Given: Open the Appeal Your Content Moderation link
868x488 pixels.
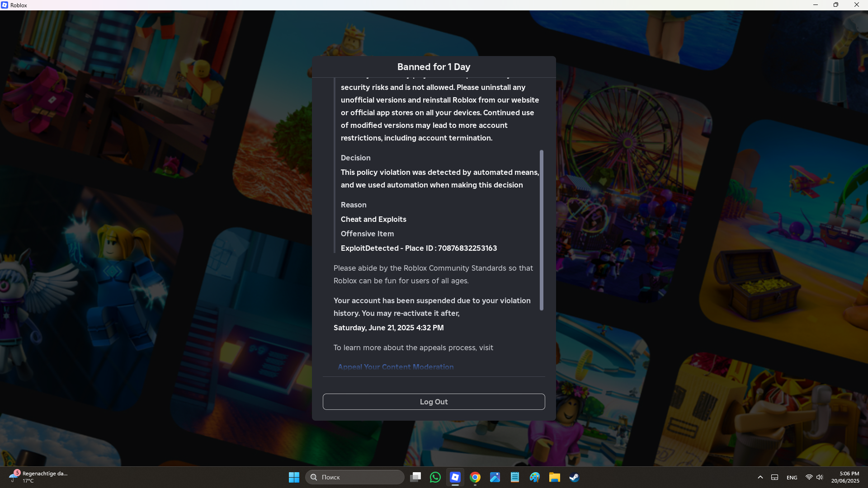Looking at the screenshot, I should (396, 367).
